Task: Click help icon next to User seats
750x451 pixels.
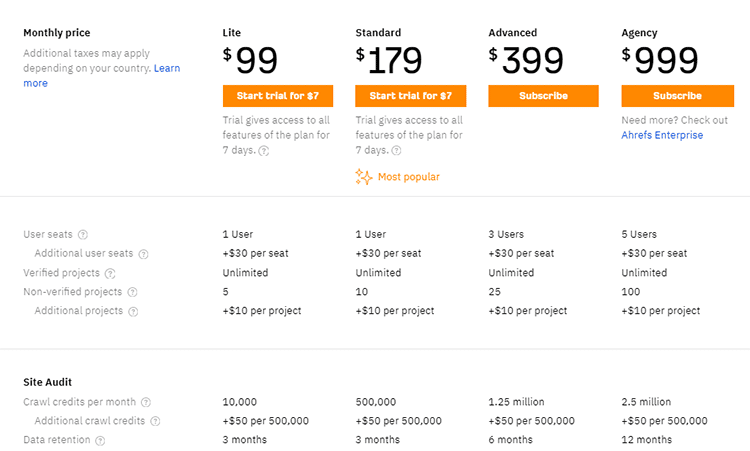Action: pyautogui.click(x=83, y=235)
